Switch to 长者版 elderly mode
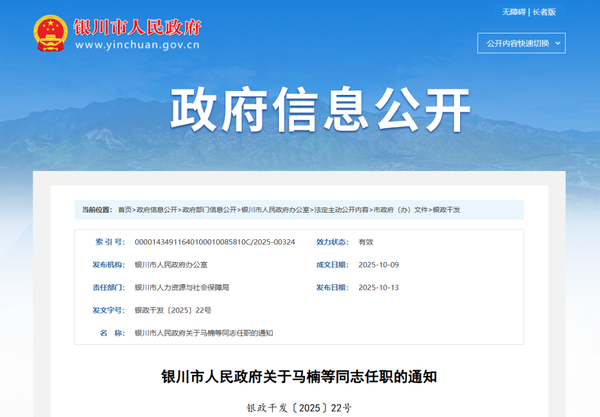The image size is (600, 417). point(544,12)
